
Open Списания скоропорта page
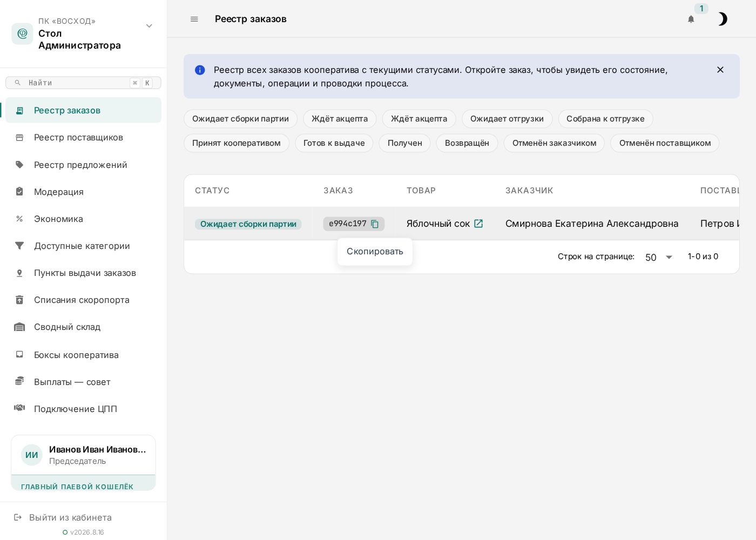(83, 300)
